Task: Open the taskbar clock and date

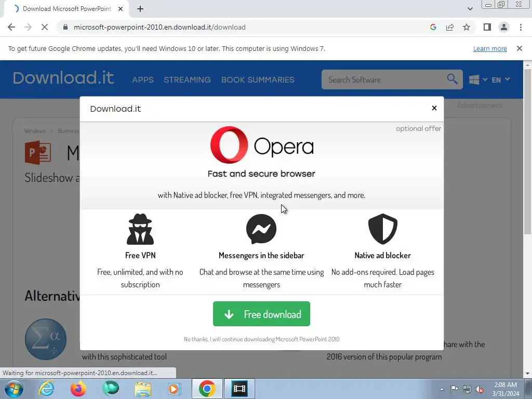Action: pos(506,389)
